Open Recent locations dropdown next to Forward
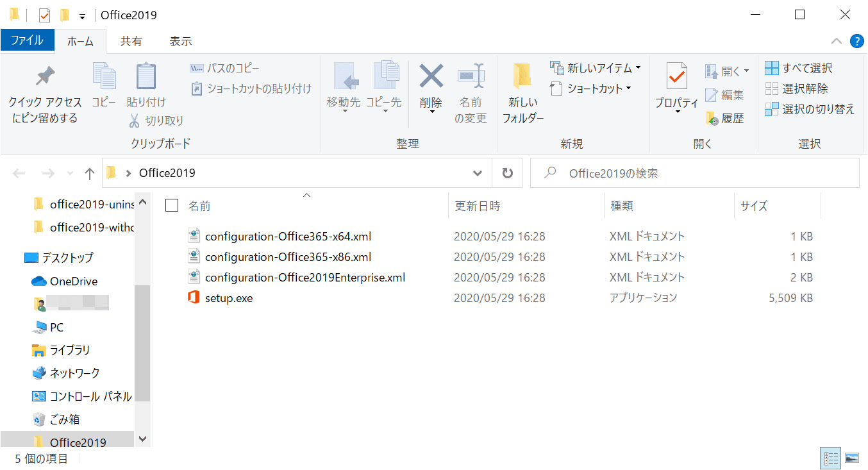This screenshot has width=868, height=470. (71, 174)
